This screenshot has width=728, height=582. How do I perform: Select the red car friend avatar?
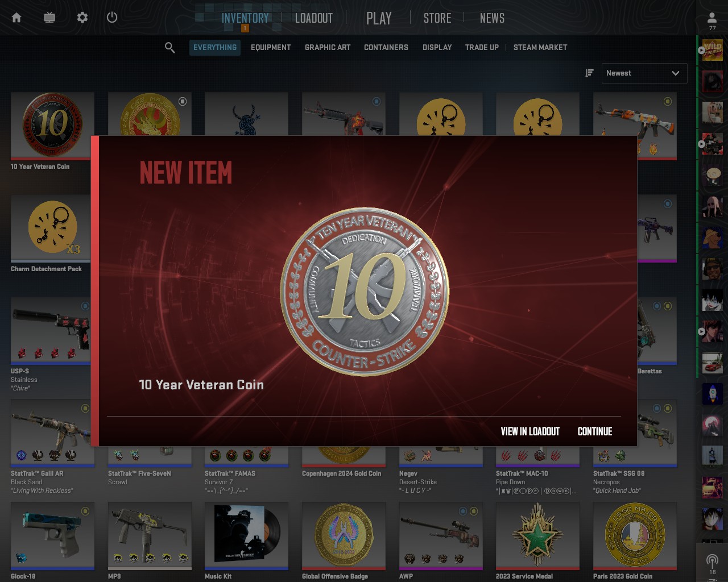pos(712,363)
